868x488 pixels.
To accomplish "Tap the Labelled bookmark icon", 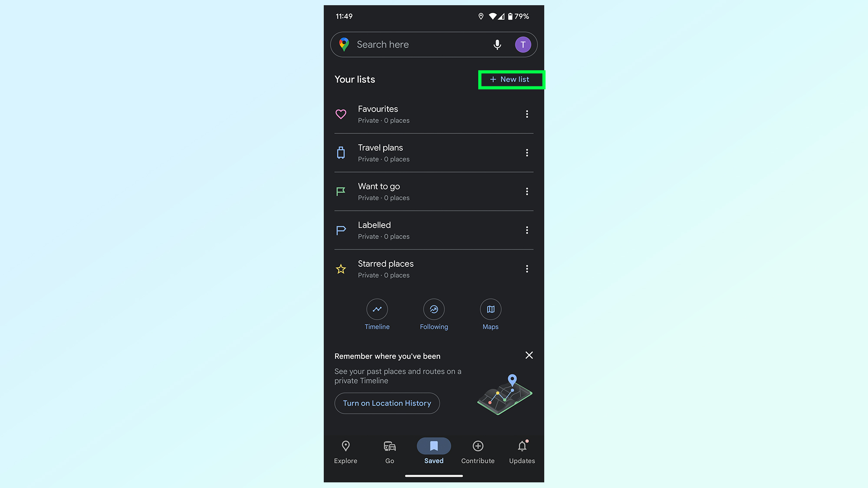I will pos(341,231).
